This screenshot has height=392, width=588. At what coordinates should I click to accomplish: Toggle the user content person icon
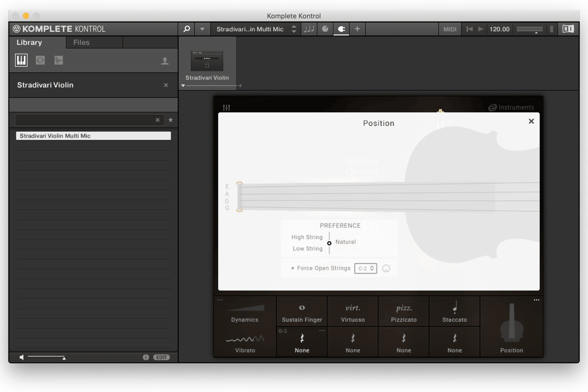point(165,61)
